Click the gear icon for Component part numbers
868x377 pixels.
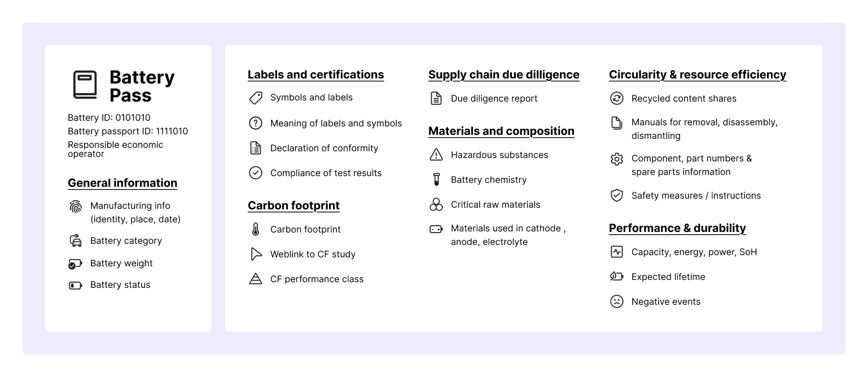pos(616,159)
